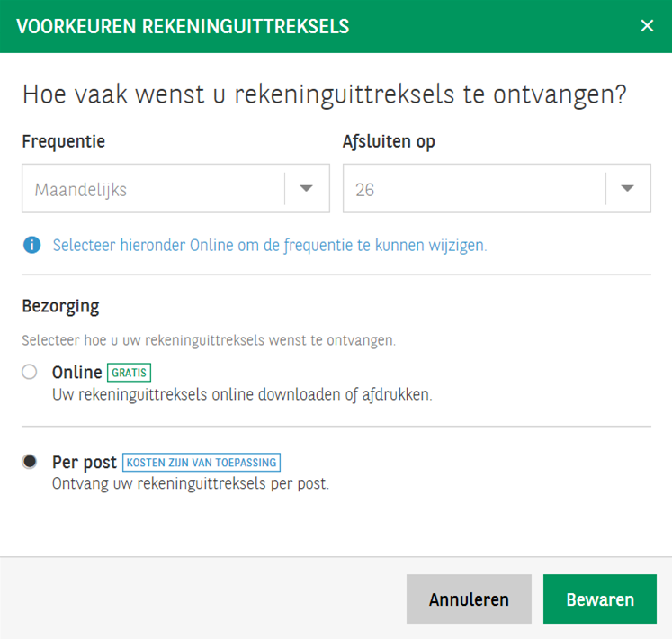Click the Annuleren button
The image size is (672, 639).
coord(469,599)
